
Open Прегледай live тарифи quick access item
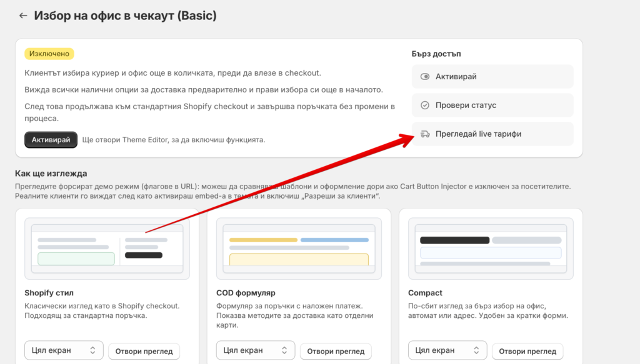point(492,134)
